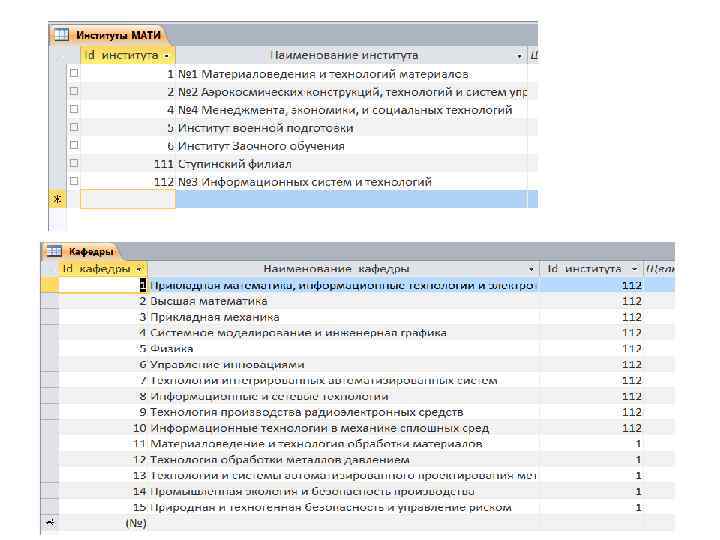Click cell 'Информационные технологии в механике сплошных сред'
The height and width of the screenshot is (540, 720).
point(343,428)
